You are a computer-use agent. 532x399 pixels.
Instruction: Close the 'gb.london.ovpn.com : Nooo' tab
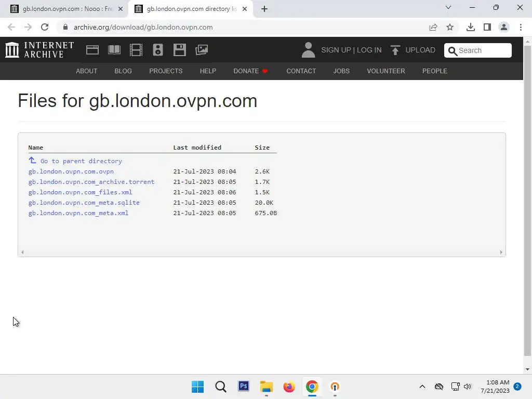pos(121,9)
